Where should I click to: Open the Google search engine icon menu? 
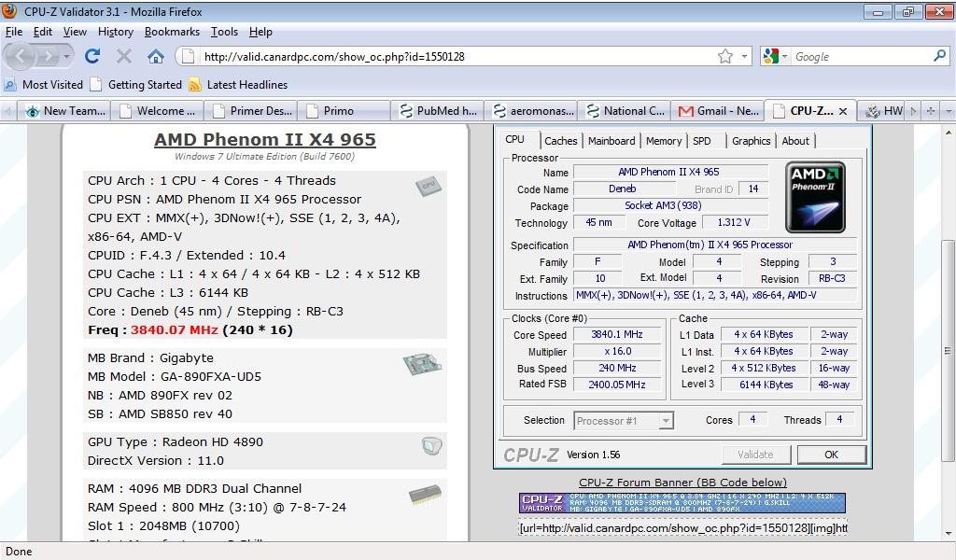(x=775, y=57)
